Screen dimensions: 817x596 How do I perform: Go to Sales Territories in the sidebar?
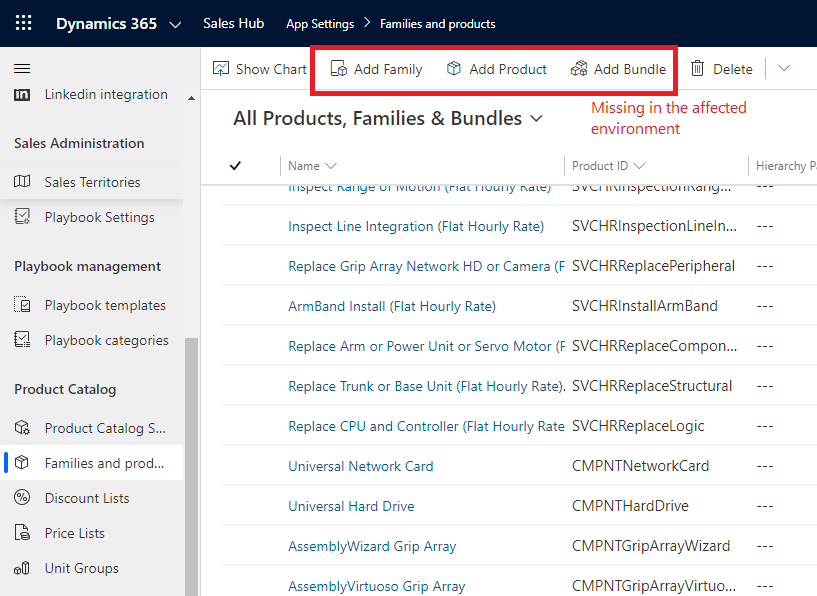(92, 182)
